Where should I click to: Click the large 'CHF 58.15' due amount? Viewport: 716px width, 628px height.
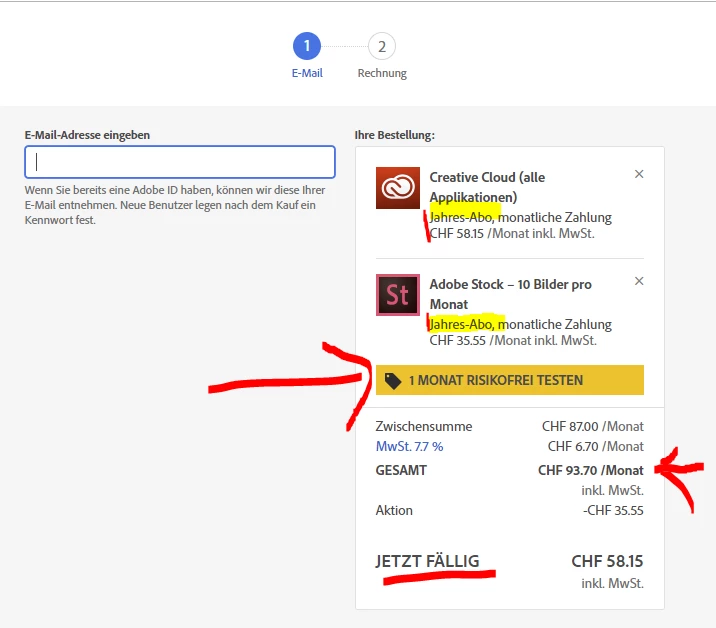(607, 561)
